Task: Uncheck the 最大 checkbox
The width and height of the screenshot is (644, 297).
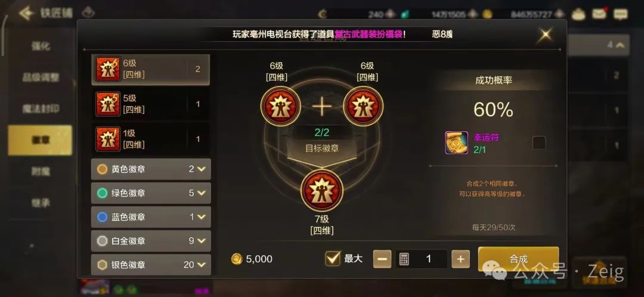Action: (x=332, y=258)
